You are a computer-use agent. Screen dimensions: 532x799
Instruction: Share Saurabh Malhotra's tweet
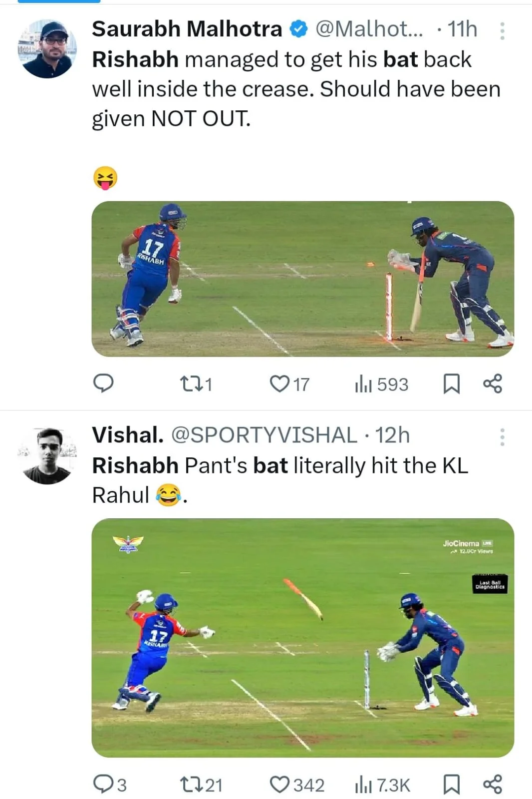493,384
